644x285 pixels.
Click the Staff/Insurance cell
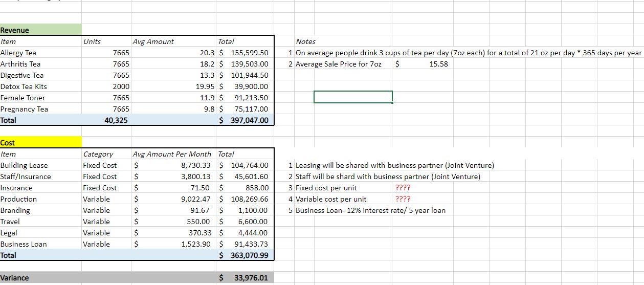pyautogui.click(x=40, y=177)
